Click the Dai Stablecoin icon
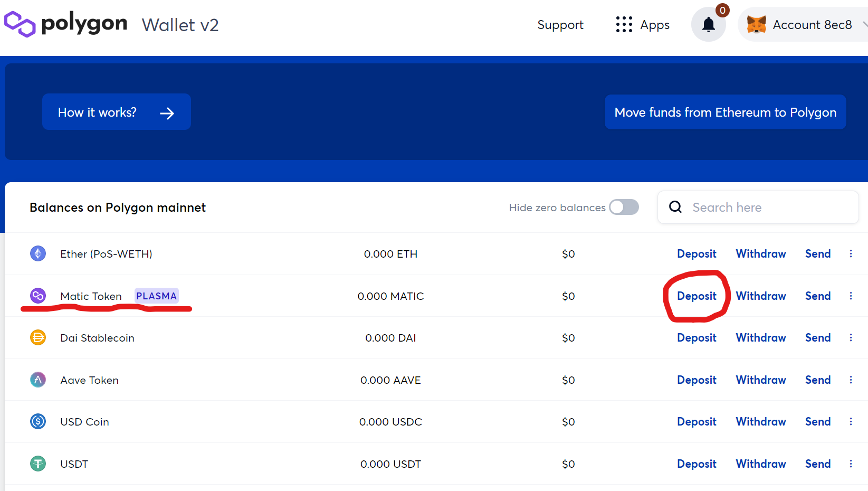 tap(38, 337)
